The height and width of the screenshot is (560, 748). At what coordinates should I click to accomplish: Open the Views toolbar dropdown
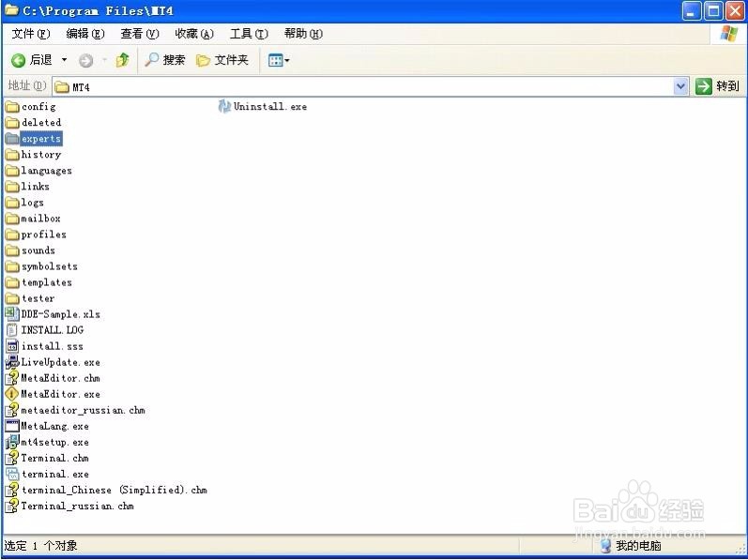[279, 61]
